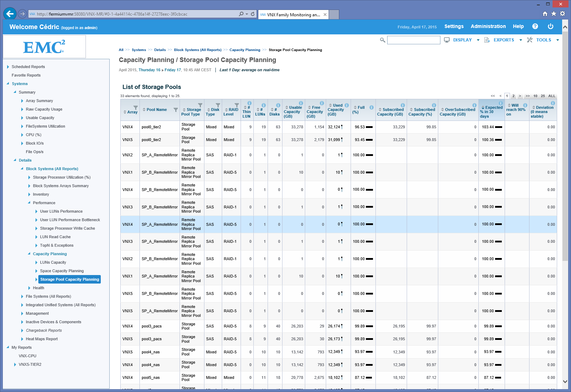Open the DISPLAY dropdown menu
This screenshot has width=571, height=392.
462,40
